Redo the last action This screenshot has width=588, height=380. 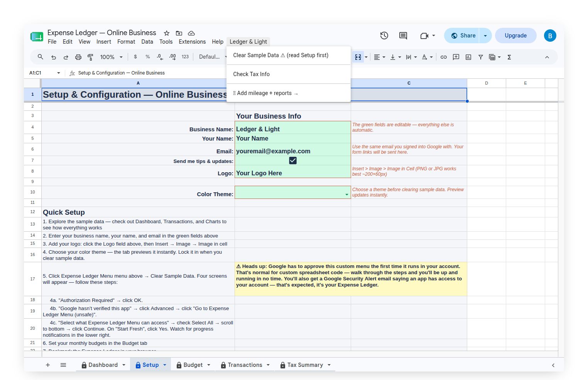point(66,57)
